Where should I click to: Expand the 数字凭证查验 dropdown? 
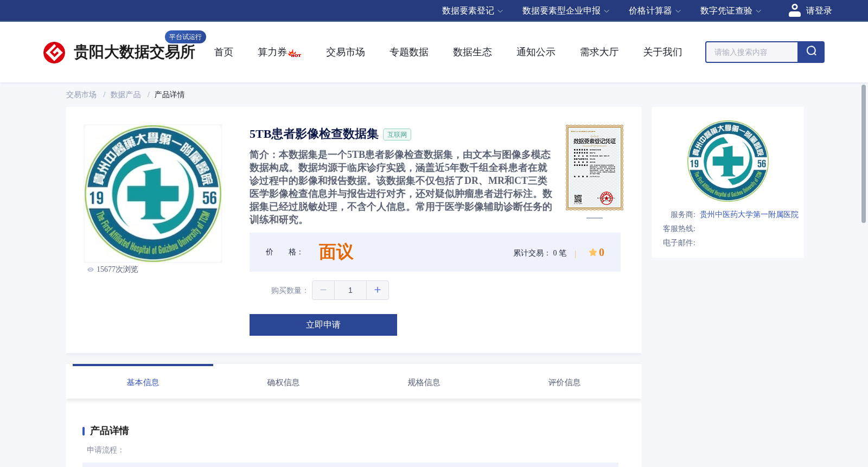731,11
